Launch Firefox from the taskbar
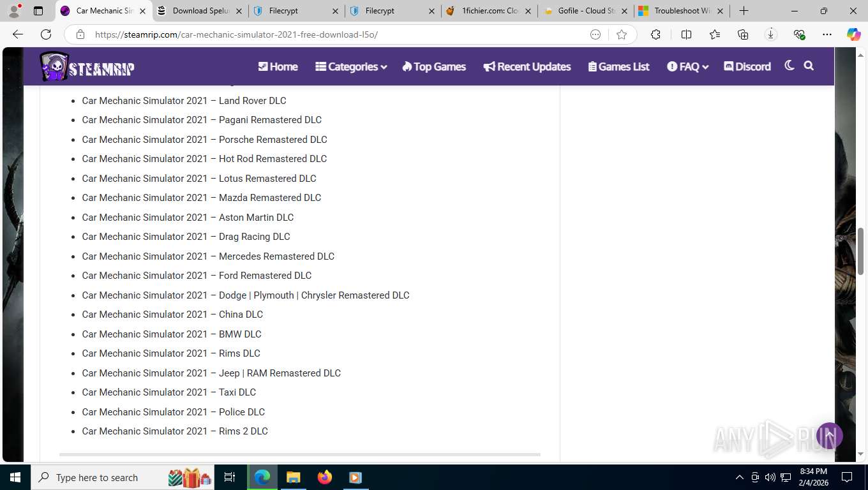Screen dimensions: 868x490 [324, 477]
